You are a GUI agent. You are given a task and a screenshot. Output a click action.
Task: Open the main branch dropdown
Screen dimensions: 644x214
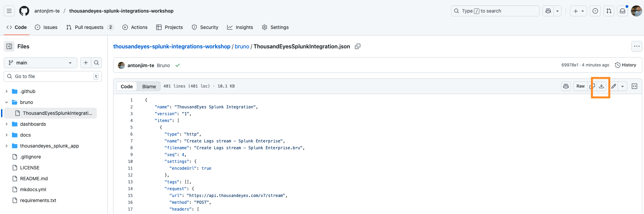[x=40, y=63]
